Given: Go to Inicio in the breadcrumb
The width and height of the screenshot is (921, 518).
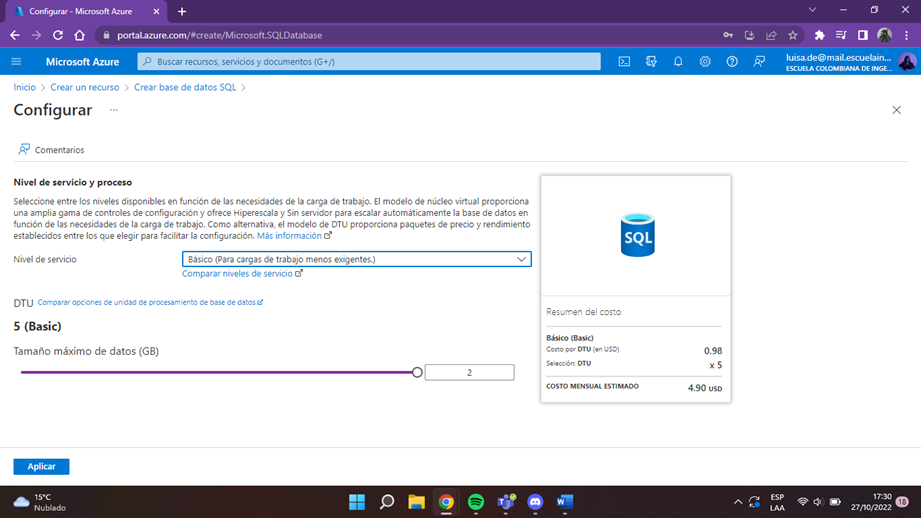Looking at the screenshot, I should [25, 87].
